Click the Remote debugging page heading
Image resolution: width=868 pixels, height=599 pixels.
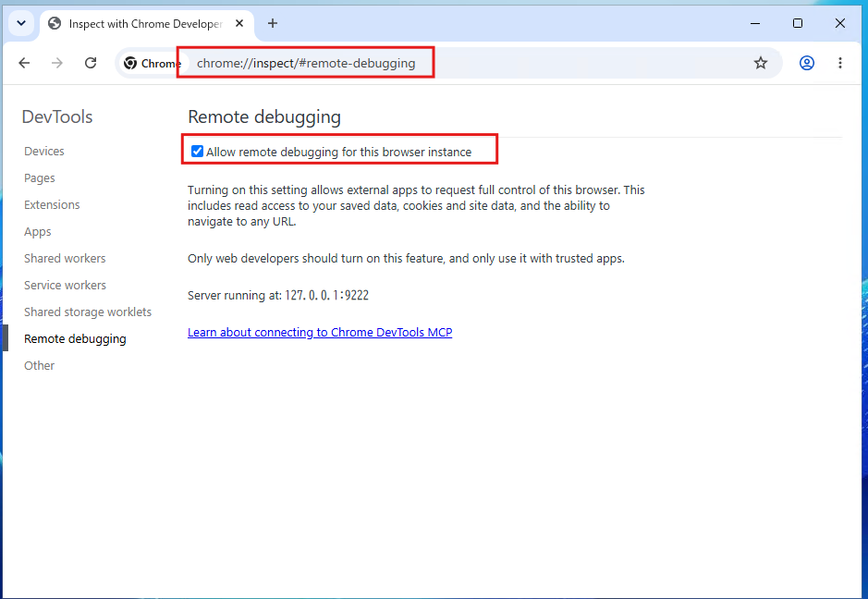tap(264, 116)
